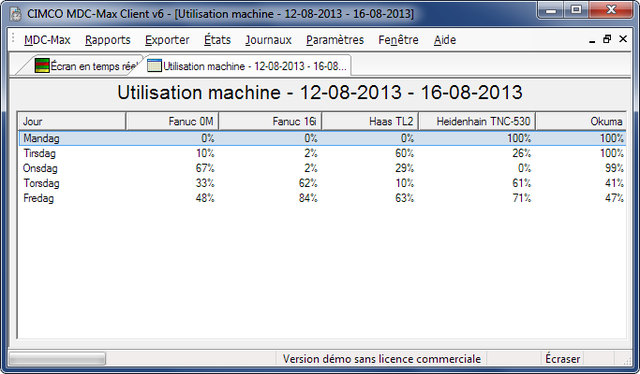Open the MDC-Max menu
Screen dimensions: 640x374
click(47, 40)
